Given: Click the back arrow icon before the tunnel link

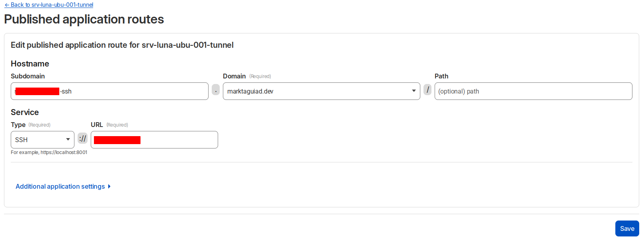Looking at the screenshot, I should pos(7,5).
